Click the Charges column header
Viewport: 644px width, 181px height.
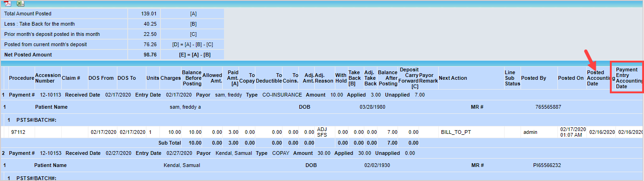point(170,78)
